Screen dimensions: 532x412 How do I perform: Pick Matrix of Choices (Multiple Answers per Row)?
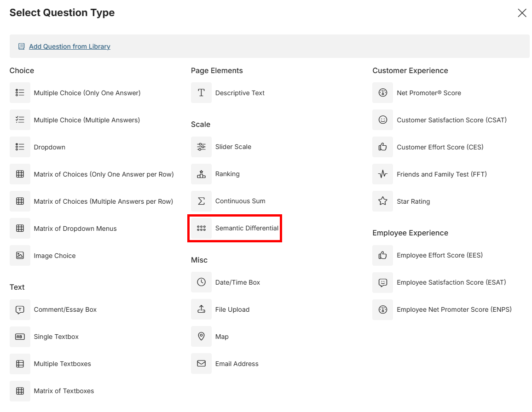point(104,201)
